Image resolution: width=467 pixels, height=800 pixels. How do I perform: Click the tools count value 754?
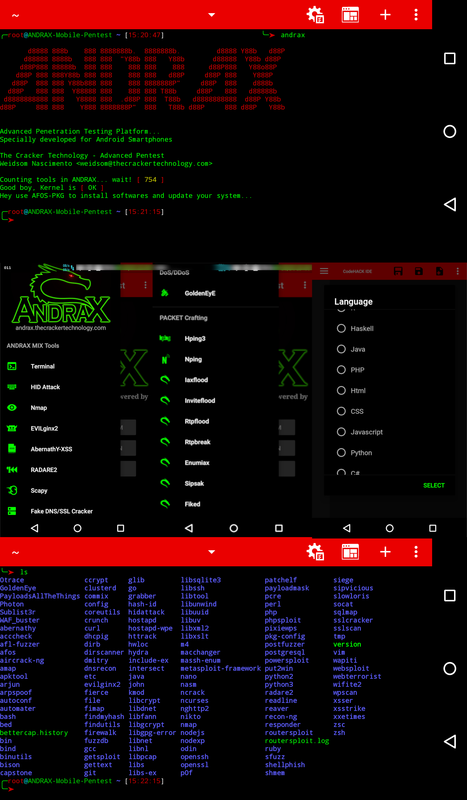(x=151, y=180)
